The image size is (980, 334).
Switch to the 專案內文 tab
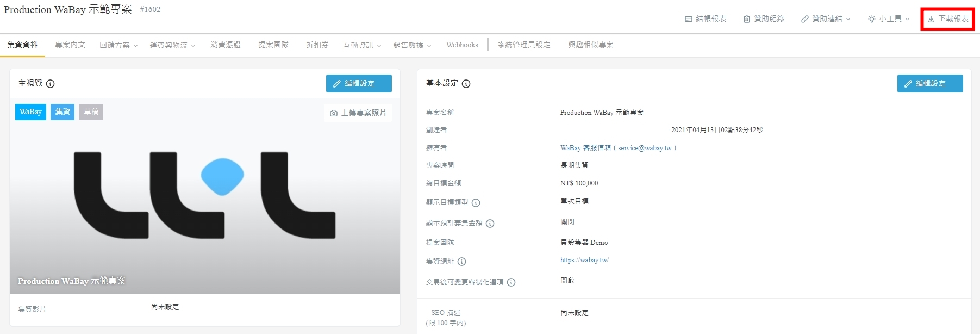click(70, 45)
